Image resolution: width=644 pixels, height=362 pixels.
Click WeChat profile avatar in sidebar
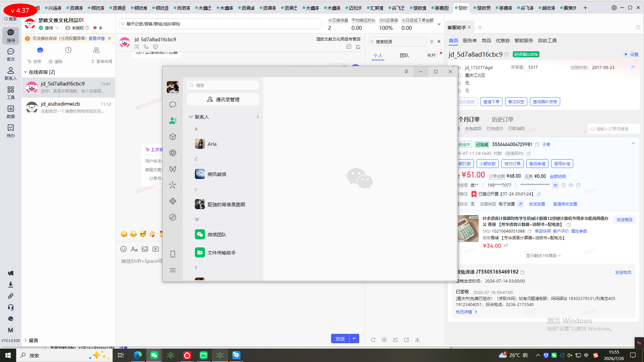[173, 87]
